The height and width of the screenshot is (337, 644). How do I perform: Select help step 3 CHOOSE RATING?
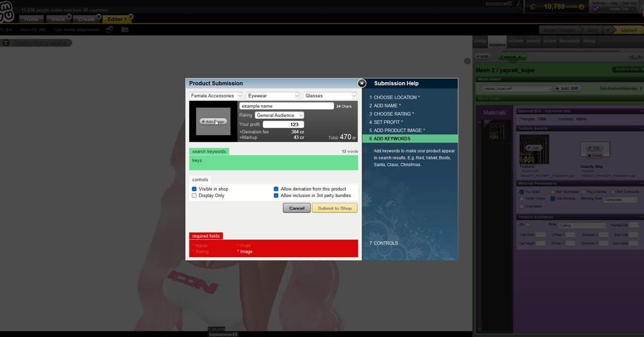pos(392,114)
